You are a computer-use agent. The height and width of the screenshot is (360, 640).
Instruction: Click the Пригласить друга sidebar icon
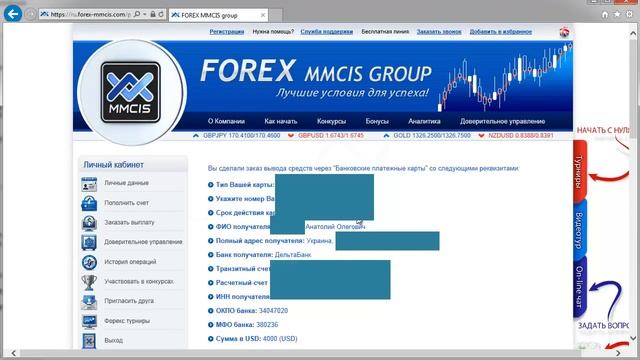[89, 302]
